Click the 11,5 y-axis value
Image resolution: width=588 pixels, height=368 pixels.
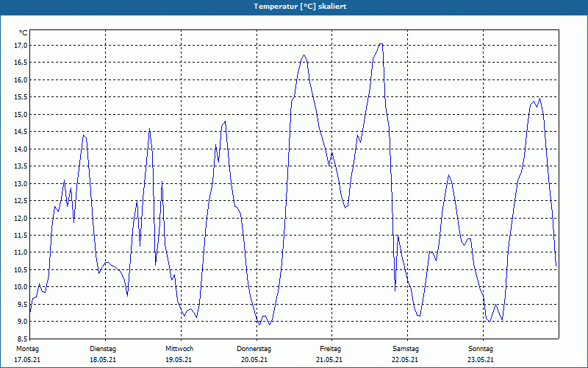click(21, 236)
